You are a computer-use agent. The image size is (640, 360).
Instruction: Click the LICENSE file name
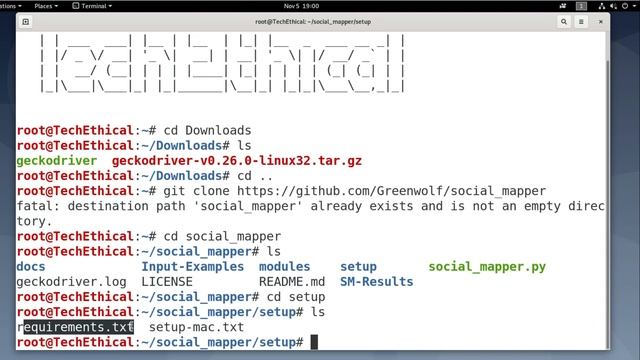click(x=167, y=282)
